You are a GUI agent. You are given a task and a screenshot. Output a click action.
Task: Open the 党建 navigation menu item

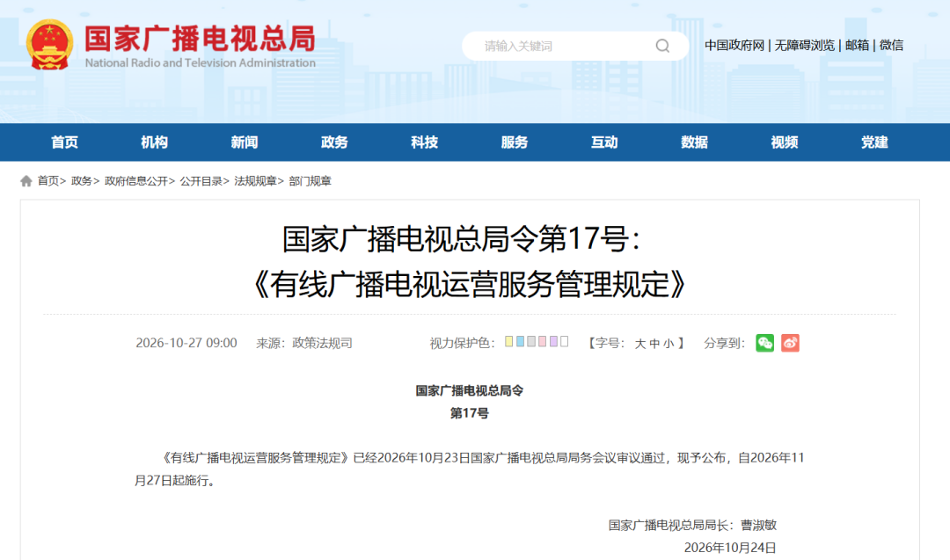click(x=875, y=142)
